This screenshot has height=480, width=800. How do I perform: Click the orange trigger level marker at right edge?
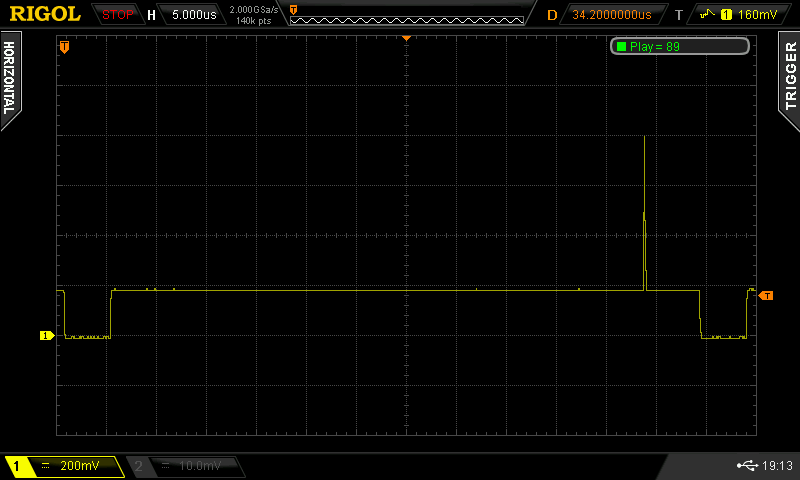click(x=766, y=295)
